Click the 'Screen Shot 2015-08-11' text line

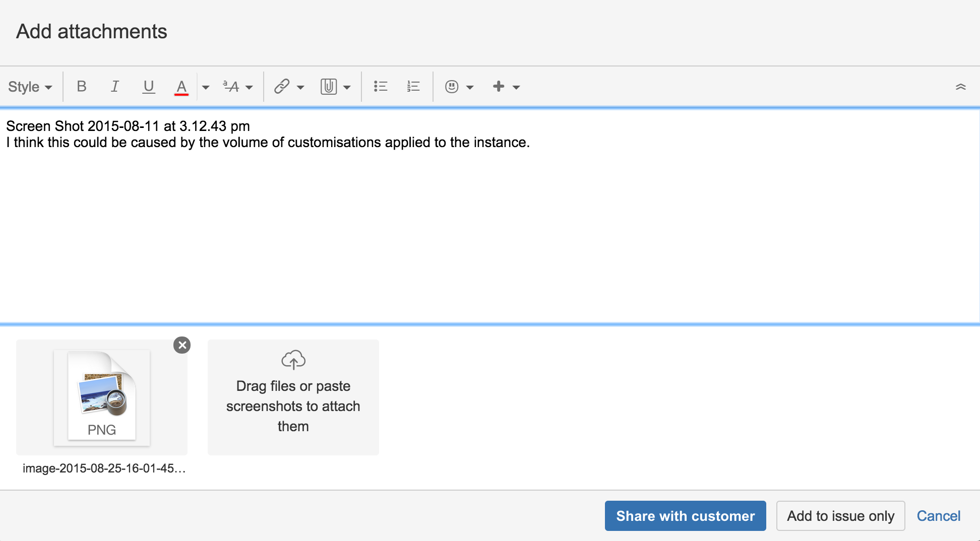[x=128, y=126]
